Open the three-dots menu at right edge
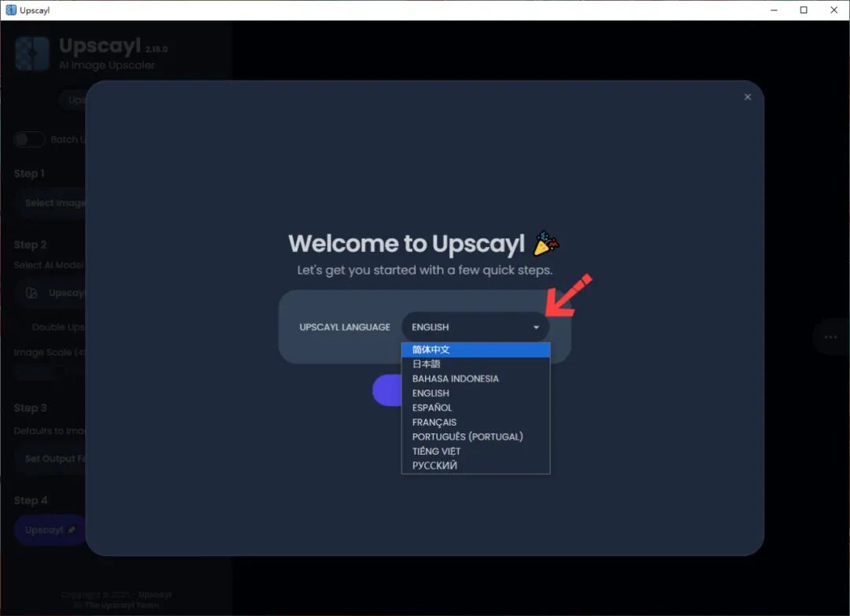 pos(830,337)
